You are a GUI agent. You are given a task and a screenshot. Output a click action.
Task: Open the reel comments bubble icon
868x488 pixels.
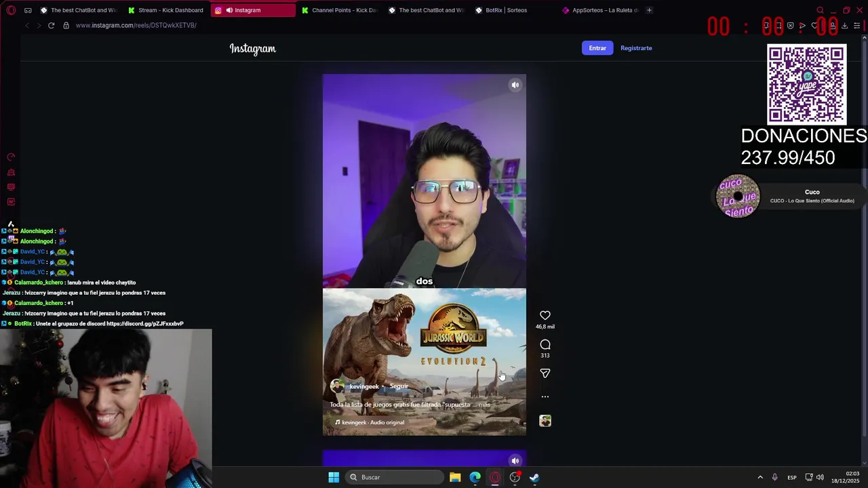[x=545, y=345]
